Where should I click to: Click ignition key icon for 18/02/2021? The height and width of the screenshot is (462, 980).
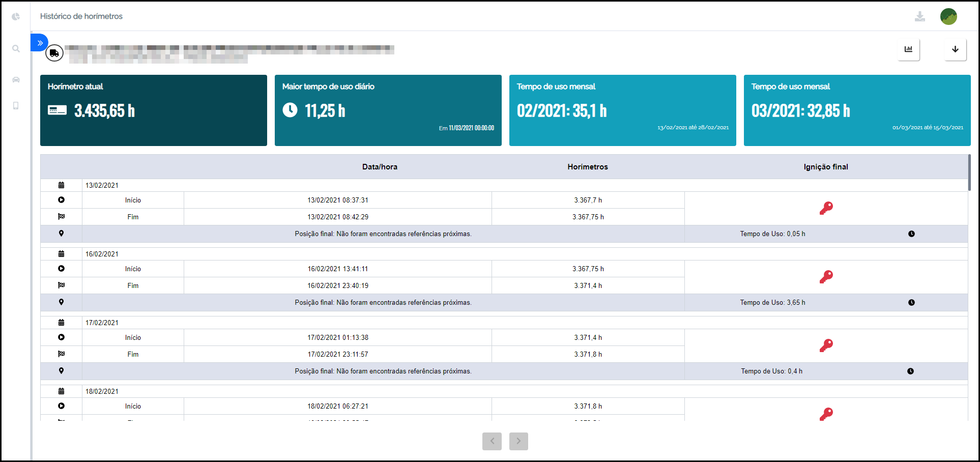coord(826,414)
